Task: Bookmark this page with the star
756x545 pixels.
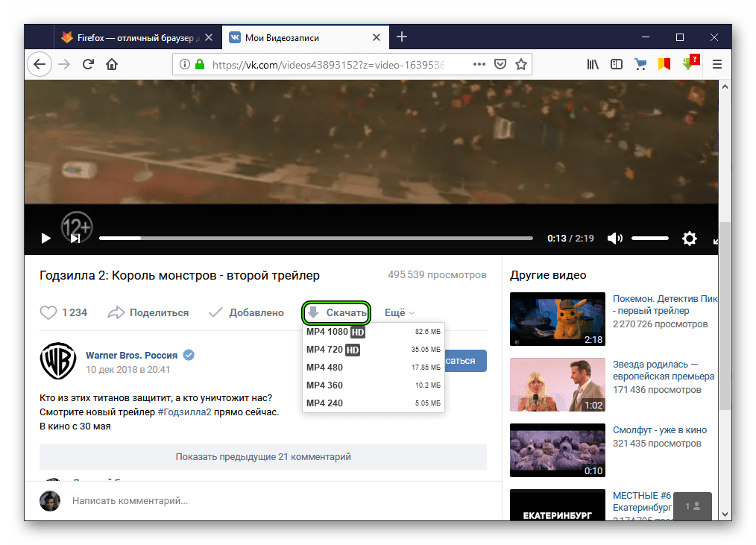Action: (521, 64)
